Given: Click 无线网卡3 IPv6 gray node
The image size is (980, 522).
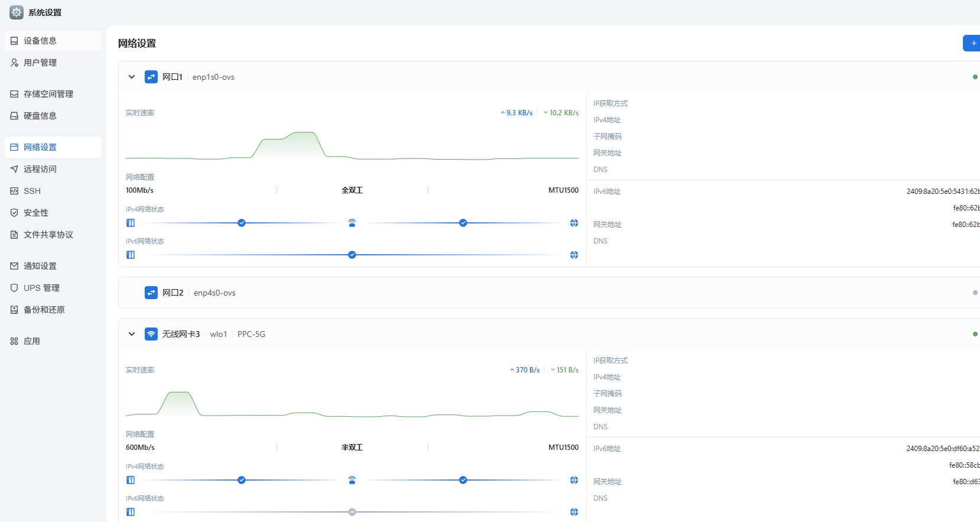Looking at the screenshot, I should 352,512.
